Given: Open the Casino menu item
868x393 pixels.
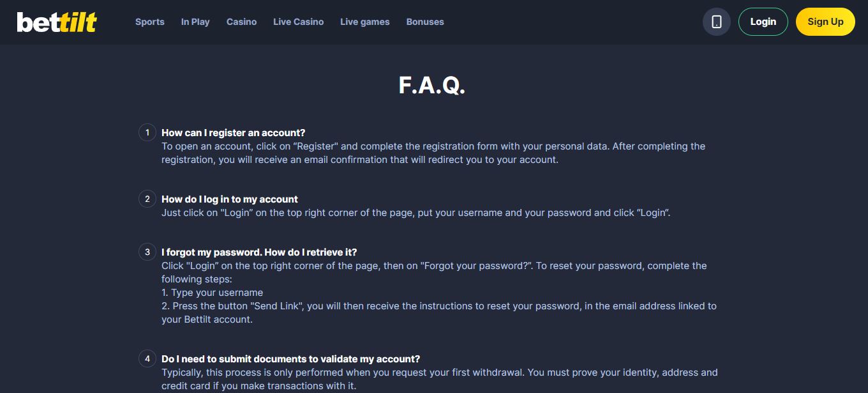Looking at the screenshot, I should pyautogui.click(x=241, y=22).
